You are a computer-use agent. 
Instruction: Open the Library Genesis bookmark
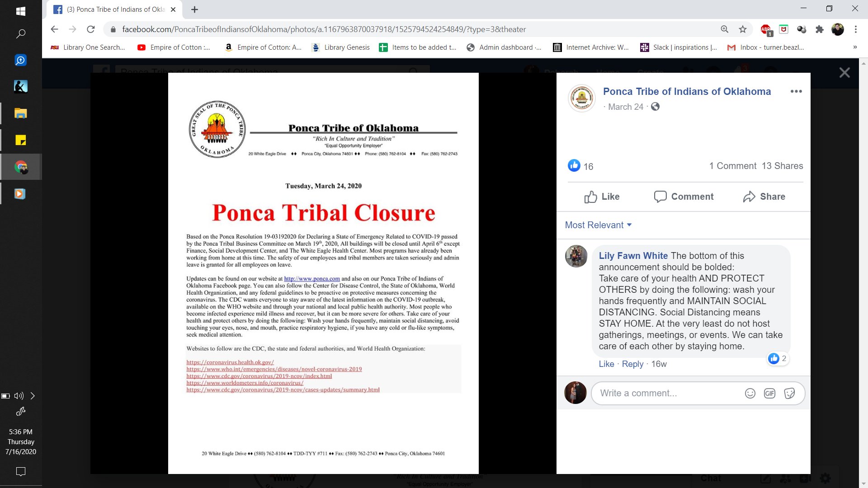(341, 47)
